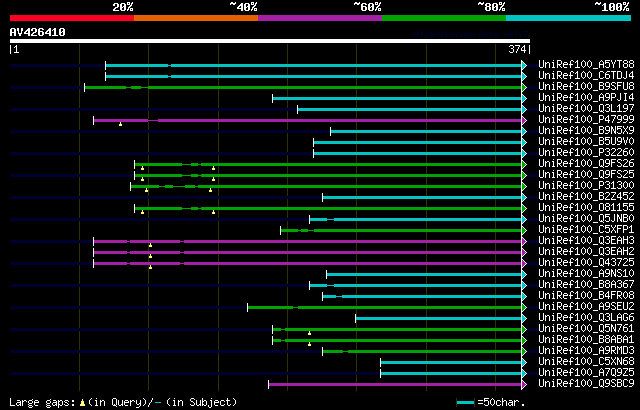The width and height of the screenshot is (640, 410).
Task: Select the UniRef100_C5XN68 label
Action: (x=586, y=362)
